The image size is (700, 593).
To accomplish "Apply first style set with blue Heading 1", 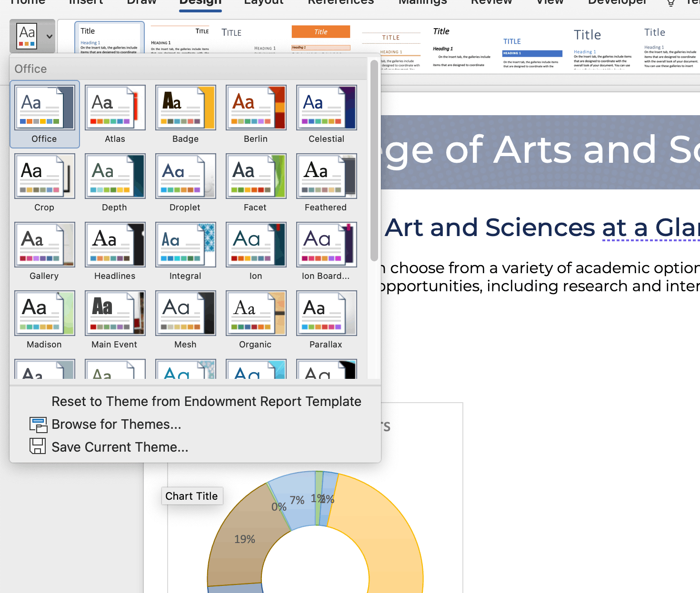I will click(x=110, y=38).
